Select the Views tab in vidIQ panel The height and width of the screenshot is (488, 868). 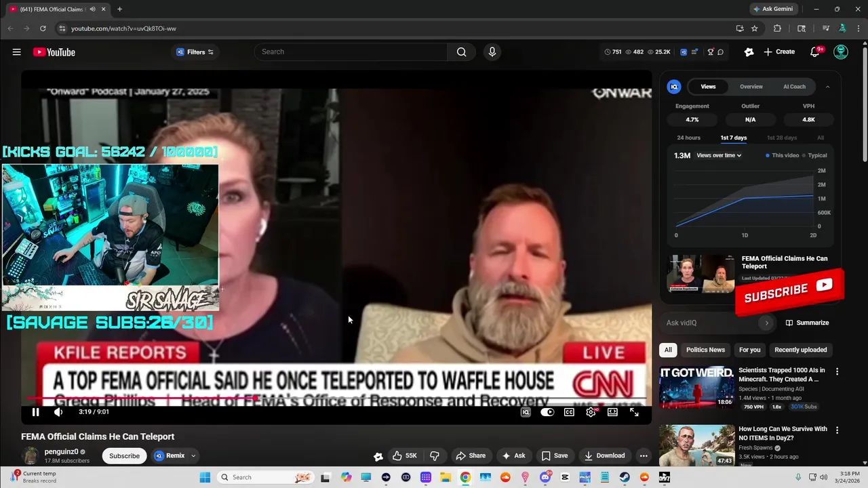[708, 87]
